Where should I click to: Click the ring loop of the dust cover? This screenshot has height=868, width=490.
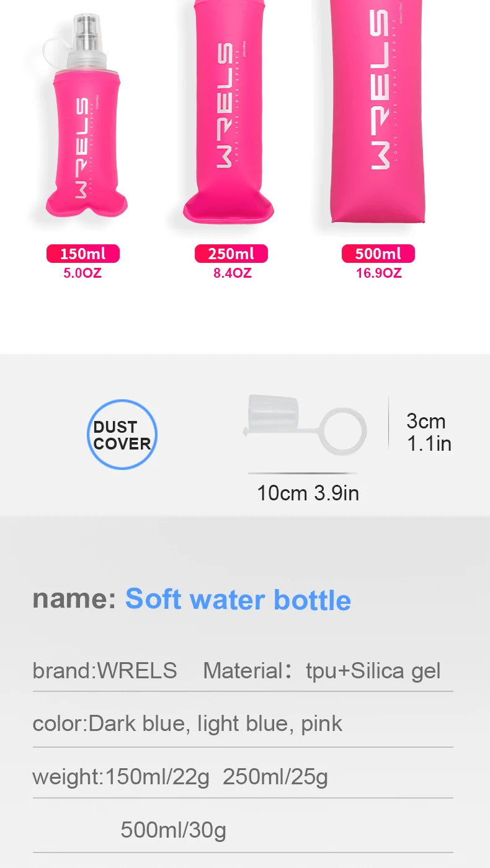click(343, 430)
